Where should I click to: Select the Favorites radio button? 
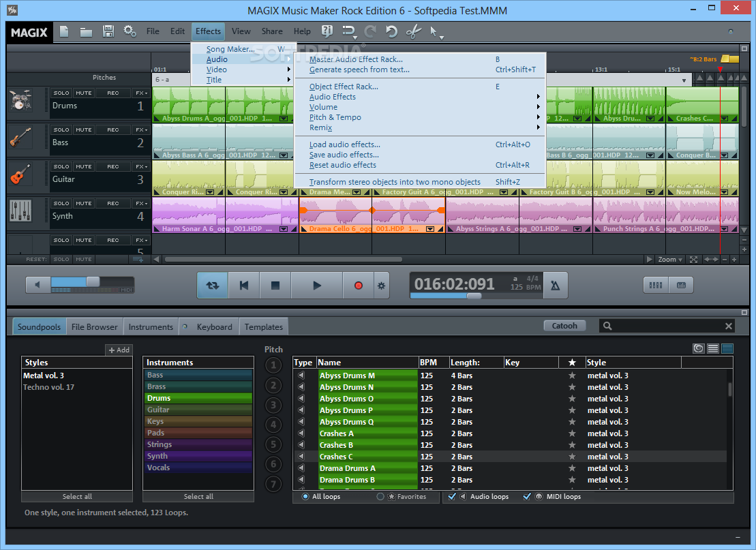tap(380, 496)
